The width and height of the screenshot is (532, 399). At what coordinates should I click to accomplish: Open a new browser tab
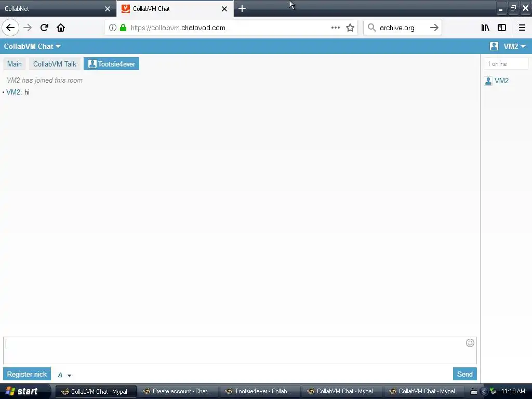click(242, 8)
